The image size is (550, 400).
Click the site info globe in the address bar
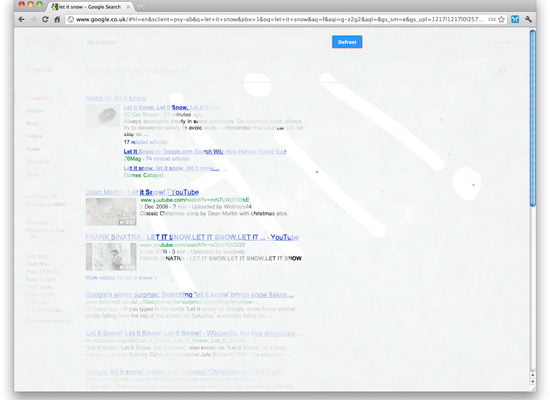coord(71,20)
